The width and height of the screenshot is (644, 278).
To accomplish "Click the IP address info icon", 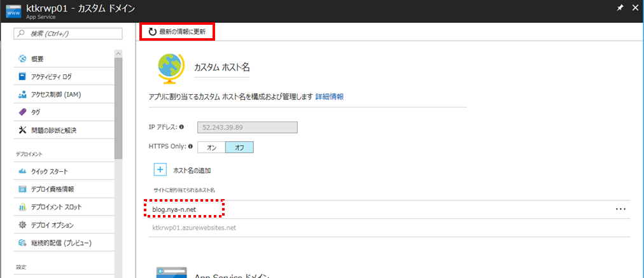I will click(181, 127).
